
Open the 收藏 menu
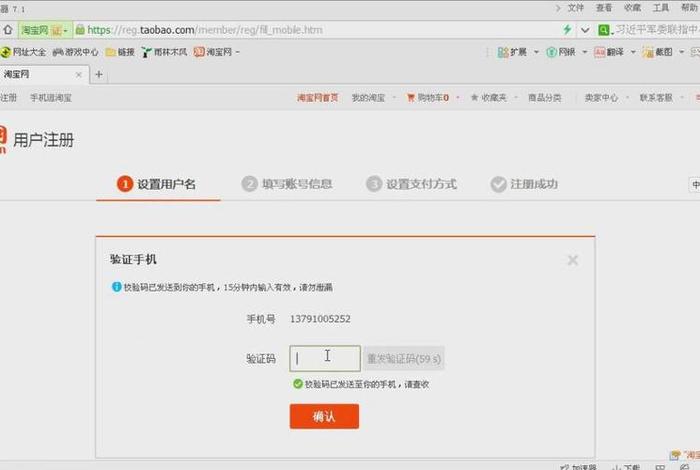(632, 8)
